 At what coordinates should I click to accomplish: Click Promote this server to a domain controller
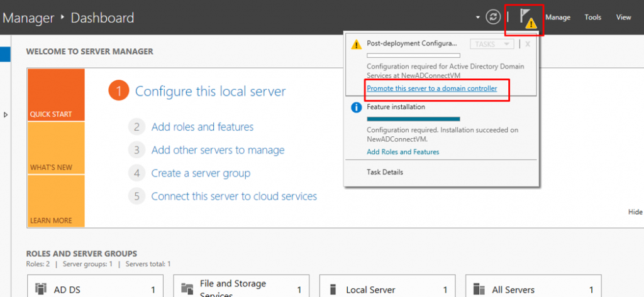[431, 89]
